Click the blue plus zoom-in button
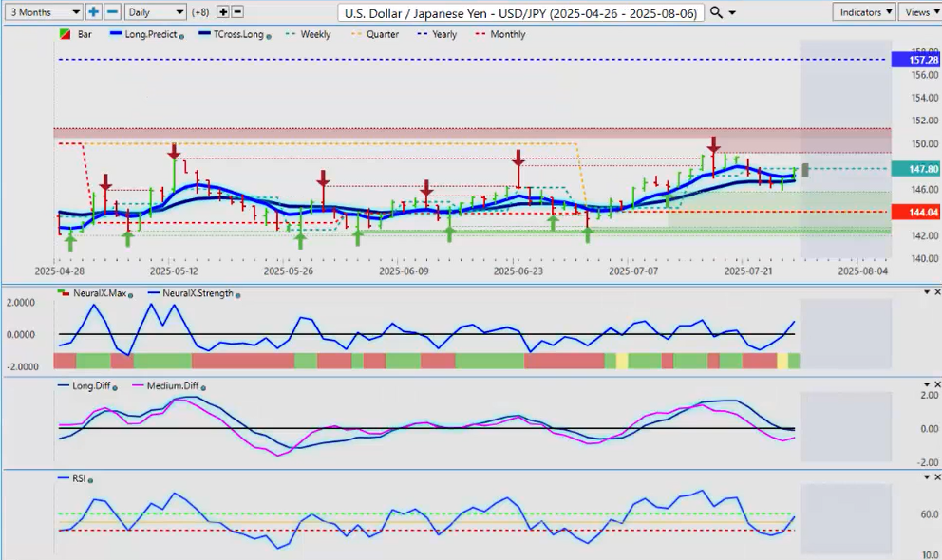The image size is (942, 560). (93, 11)
